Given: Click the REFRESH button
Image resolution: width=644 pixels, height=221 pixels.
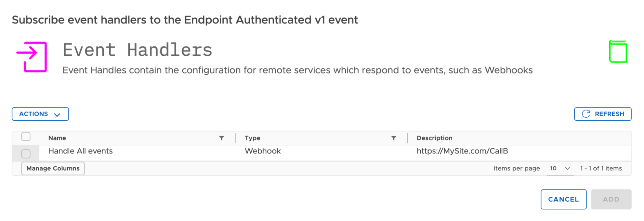Looking at the screenshot, I should coord(603,114).
